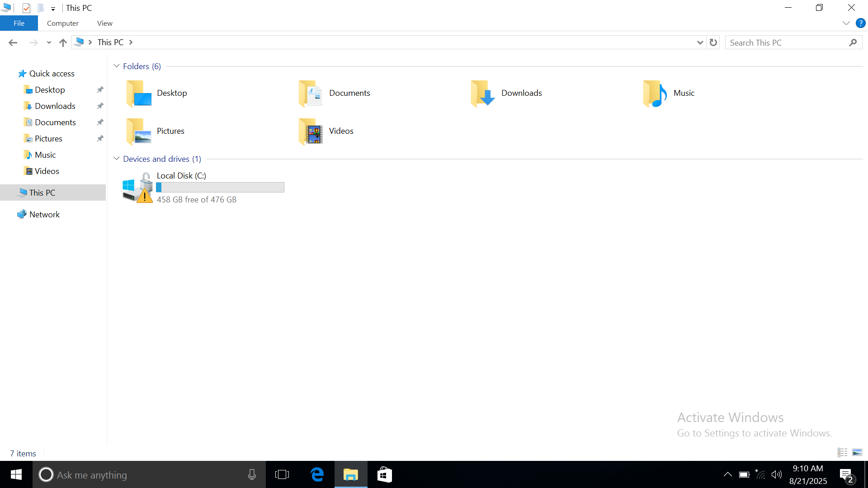
Task: Click the pin icon next to Desktop
Action: coord(100,90)
